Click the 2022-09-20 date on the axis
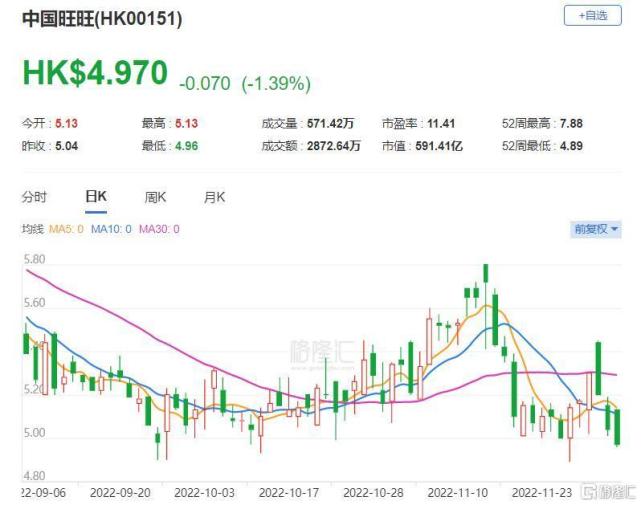This screenshot has height=505, width=641. pos(120,493)
